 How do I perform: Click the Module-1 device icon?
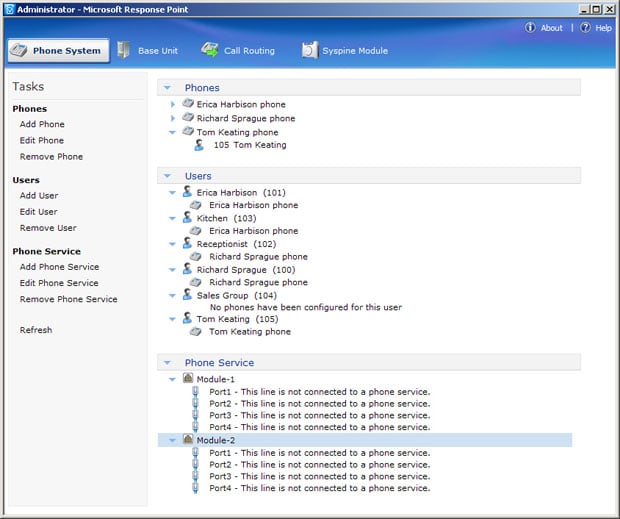(x=187, y=379)
